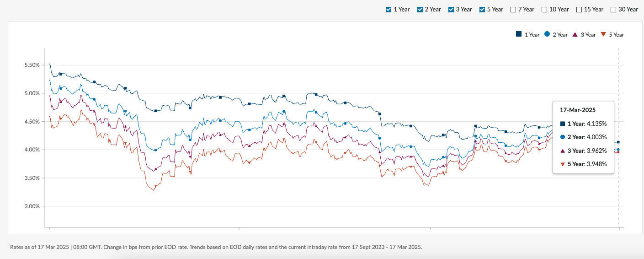Click the 5.00% y-axis label
644x259 pixels.
pos(32,93)
